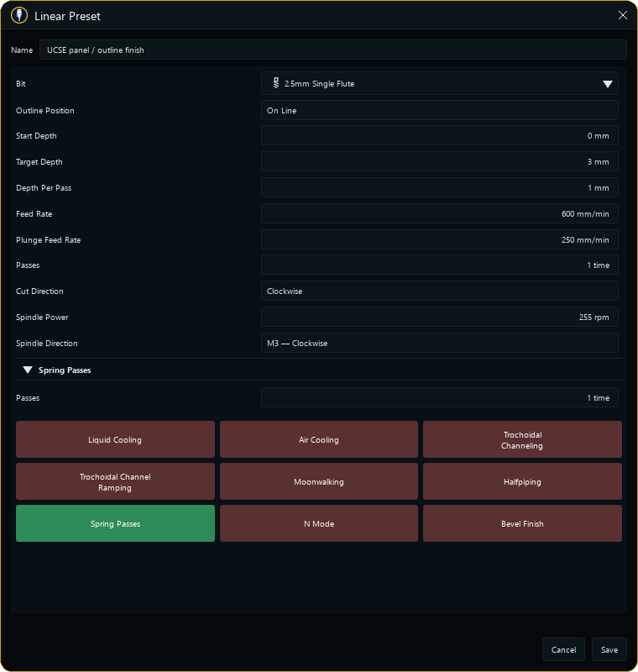Click the Plunge Feed Rate 250 mm/min field
The height and width of the screenshot is (672, 638).
coord(439,239)
